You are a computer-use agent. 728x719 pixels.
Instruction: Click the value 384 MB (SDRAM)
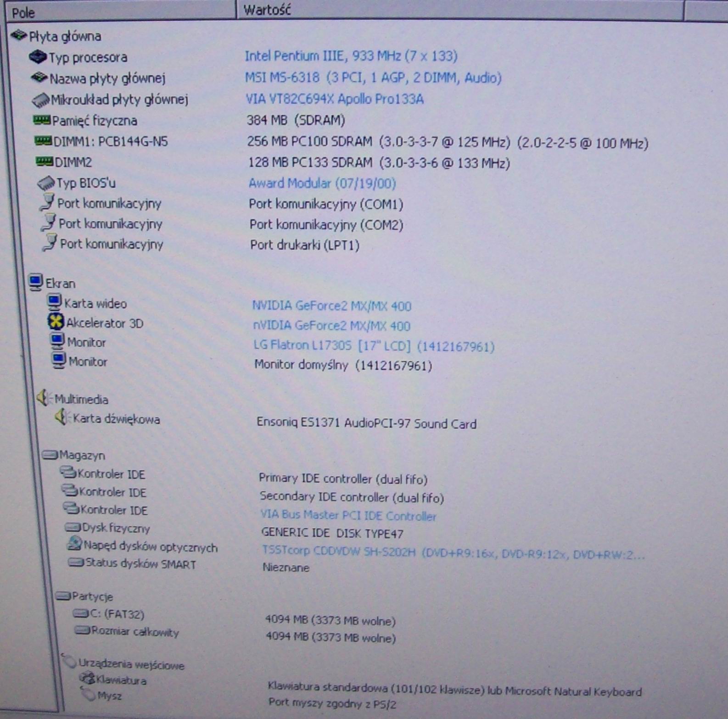click(296, 120)
